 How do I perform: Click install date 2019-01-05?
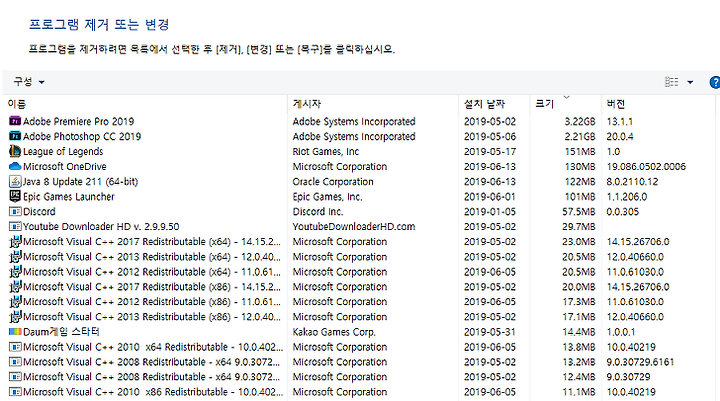(489, 212)
